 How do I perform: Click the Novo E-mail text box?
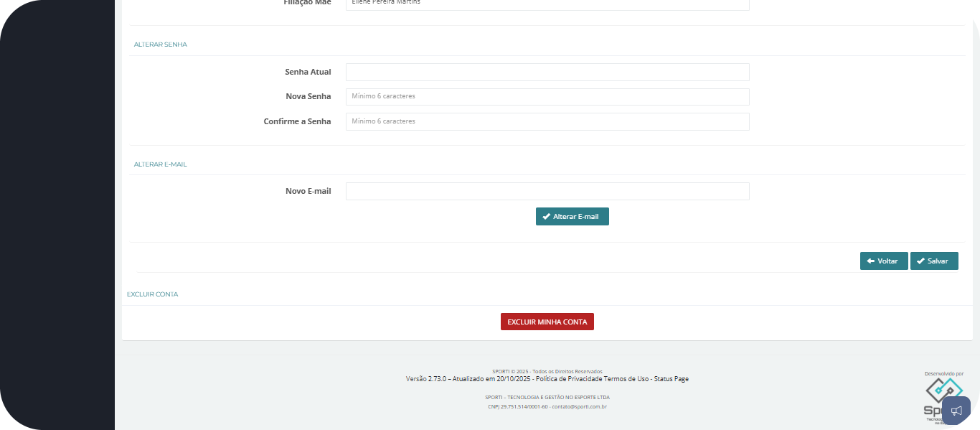click(x=547, y=191)
